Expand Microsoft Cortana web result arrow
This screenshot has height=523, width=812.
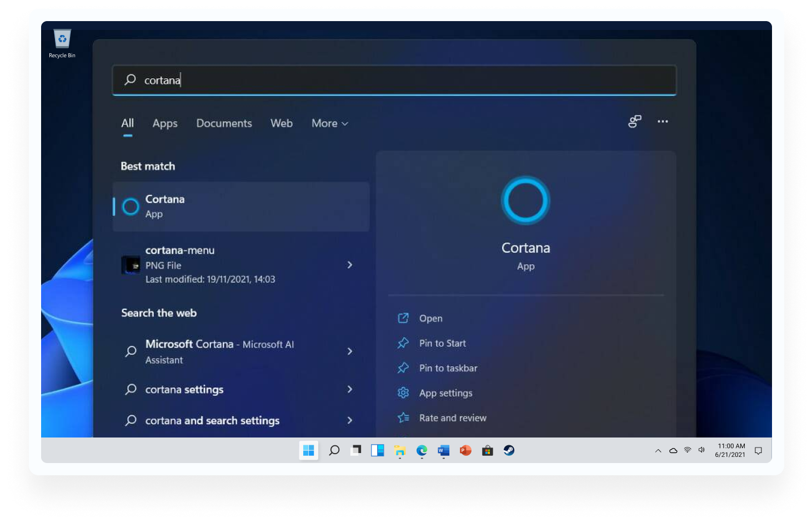point(349,351)
